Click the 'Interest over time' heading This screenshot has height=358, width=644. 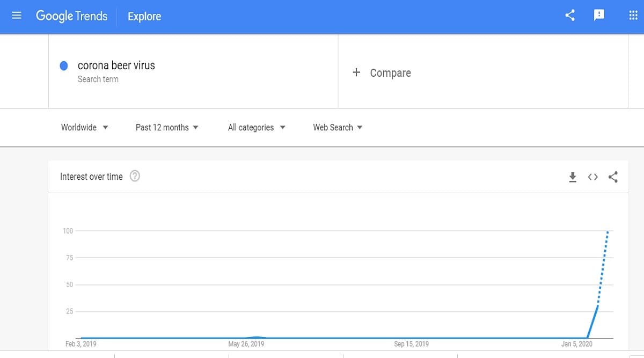91,177
